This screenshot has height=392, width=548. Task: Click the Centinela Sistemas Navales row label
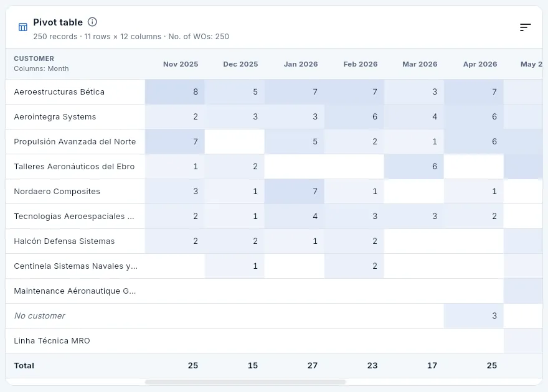coord(75,266)
